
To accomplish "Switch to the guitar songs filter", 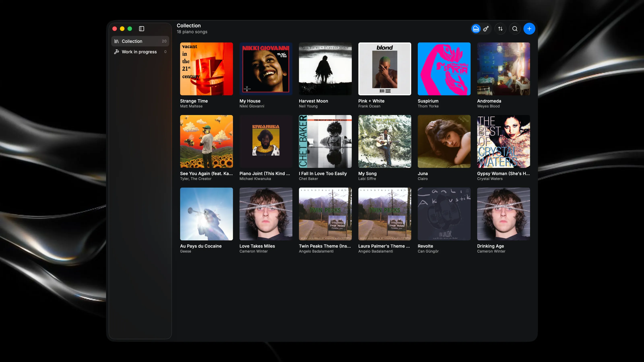I will [486, 29].
